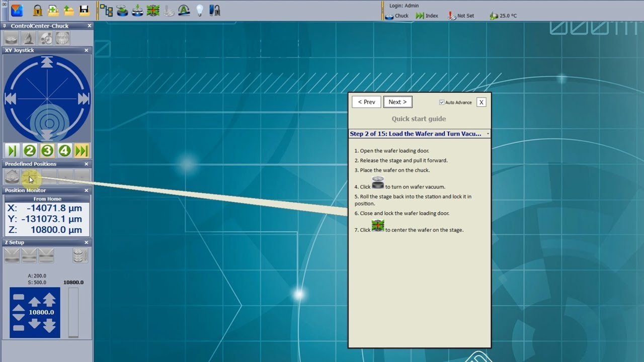Center the wafer using the green cross-arrows toolbar icon
The image size is (644, 362).
pyautogui.click(x=153, y=10)
